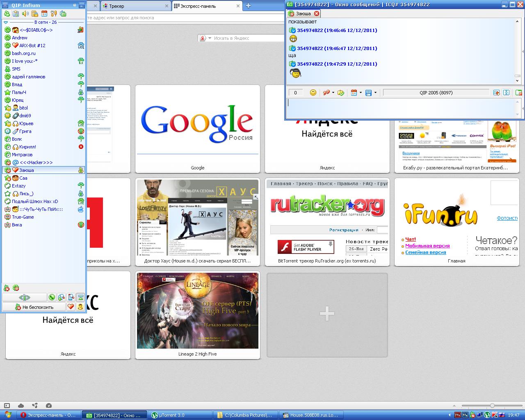This screenshot has height=420, width=525.
Task: Click the clear chat eraser icon
Action: (x=496, y=93)
